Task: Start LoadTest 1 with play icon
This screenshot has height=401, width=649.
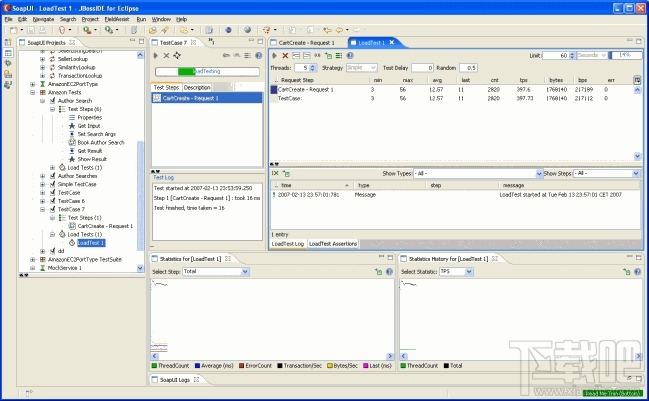Action: 274,55
